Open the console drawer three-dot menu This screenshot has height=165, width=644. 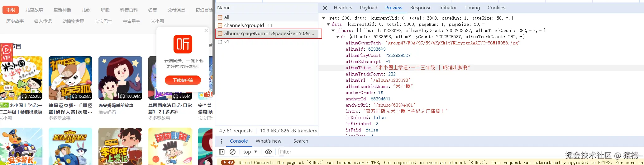coord(222,141)
